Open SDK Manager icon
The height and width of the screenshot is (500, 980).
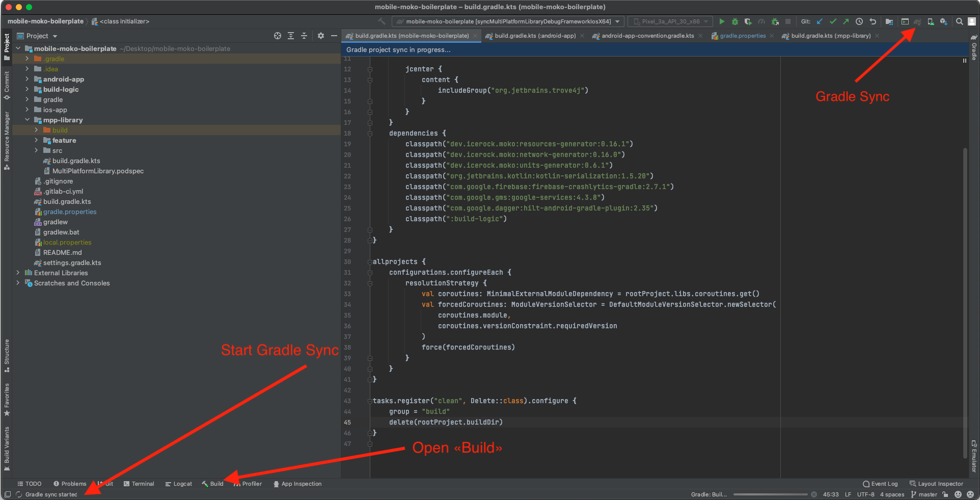[943, 21]
